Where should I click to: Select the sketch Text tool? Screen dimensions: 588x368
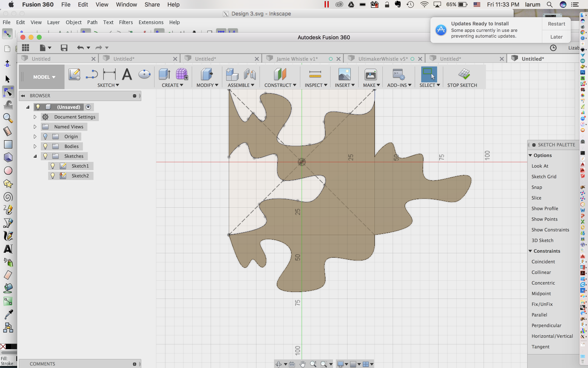(x=127, y=74)
